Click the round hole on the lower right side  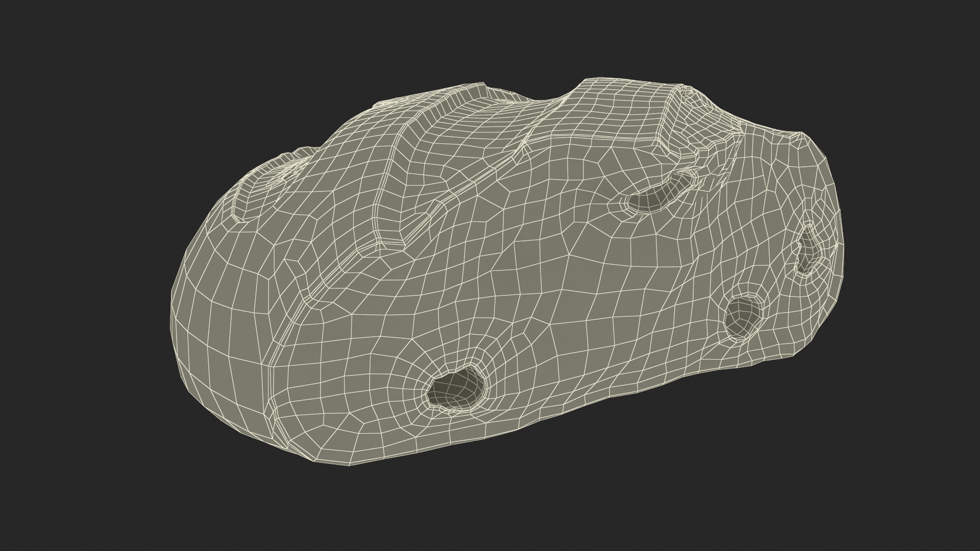pyautogui.click(x=743, y=316)
